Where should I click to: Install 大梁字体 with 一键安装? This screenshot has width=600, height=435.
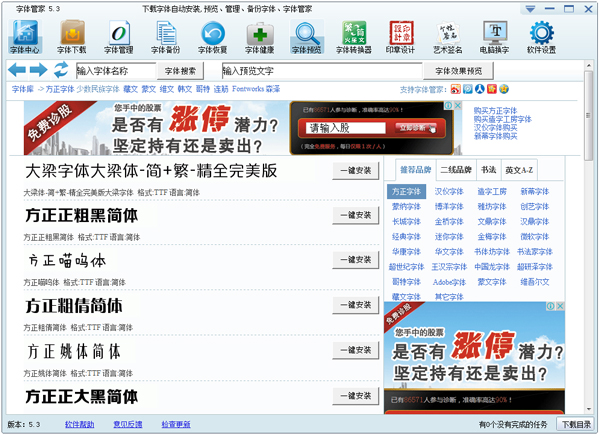(x=356, y=171)
